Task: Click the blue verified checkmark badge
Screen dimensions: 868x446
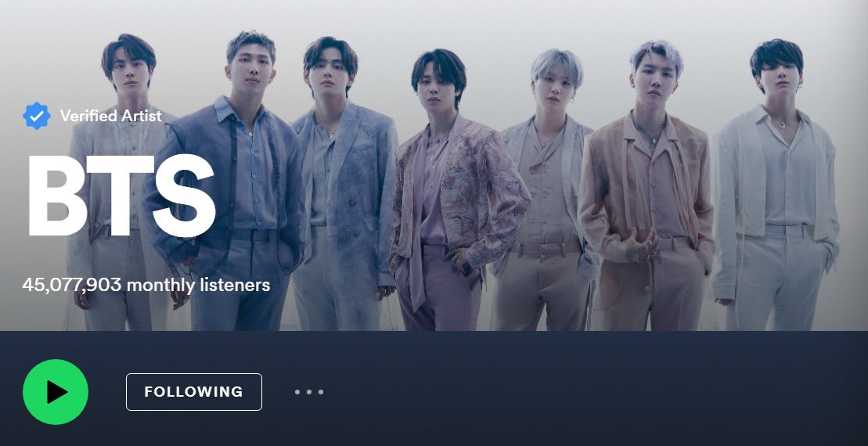Action: click(x=37, y=116)
